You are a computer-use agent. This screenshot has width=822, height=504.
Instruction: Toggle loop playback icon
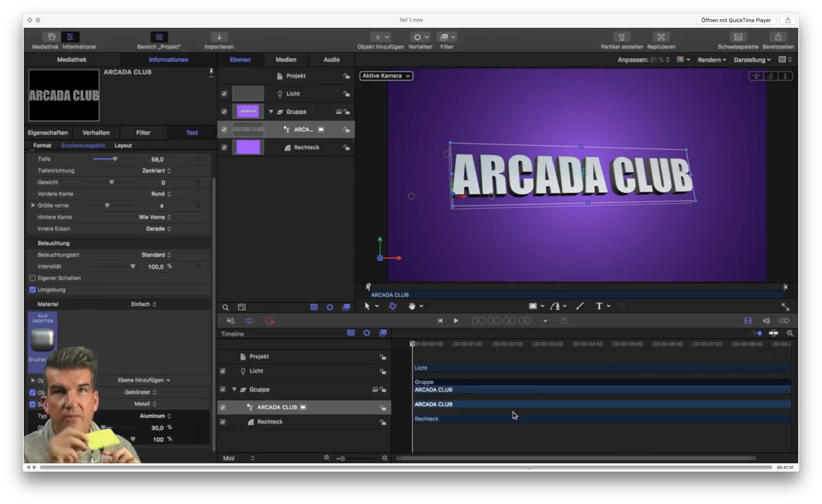[x=250, y=321]
